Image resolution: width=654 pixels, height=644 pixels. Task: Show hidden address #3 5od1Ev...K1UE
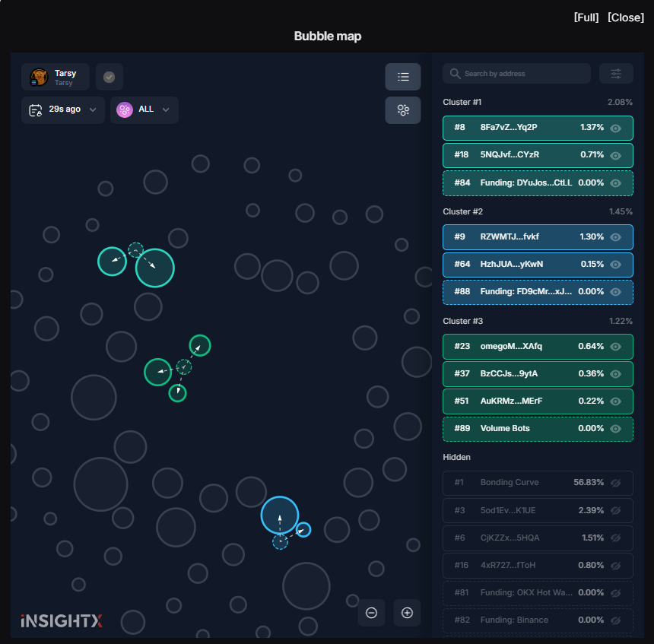[x=616, y=510]
